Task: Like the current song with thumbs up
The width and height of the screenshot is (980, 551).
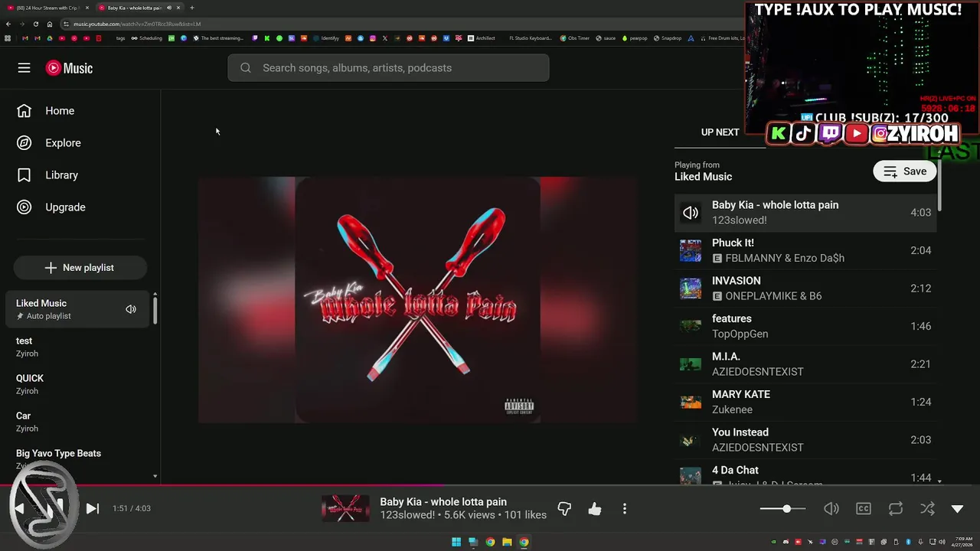Action: [x=595, y=508]
